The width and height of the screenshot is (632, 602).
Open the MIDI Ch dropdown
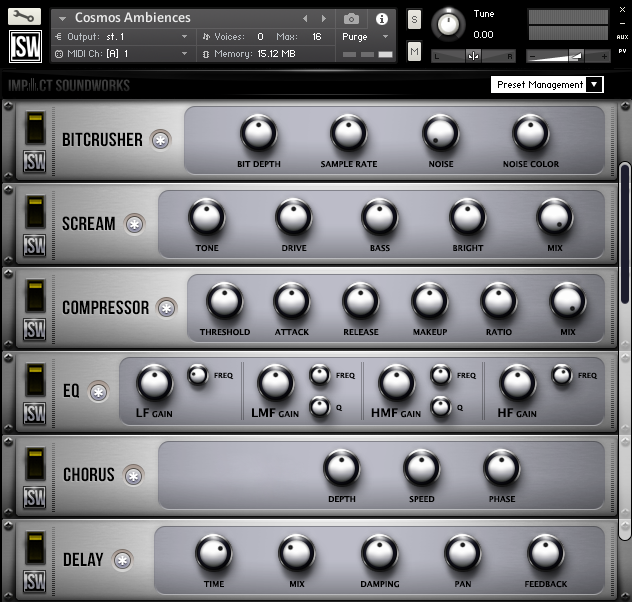pyautogui.click(x=184, y=54)
